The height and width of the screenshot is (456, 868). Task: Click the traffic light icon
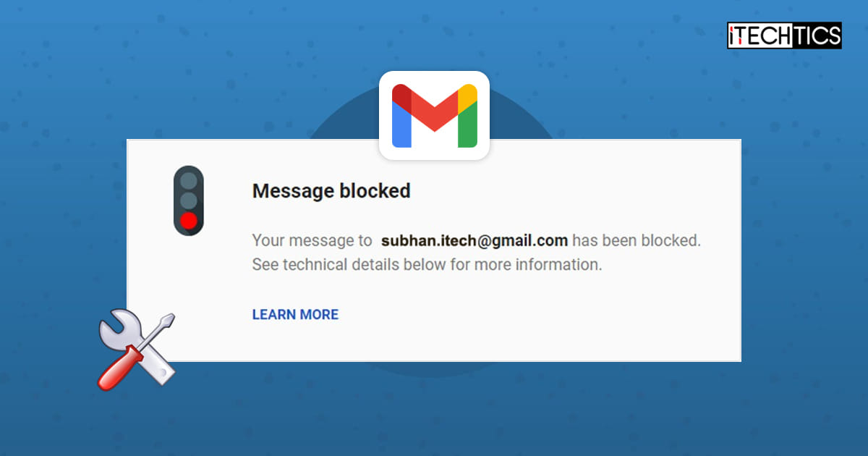click(x=189, y=200)
